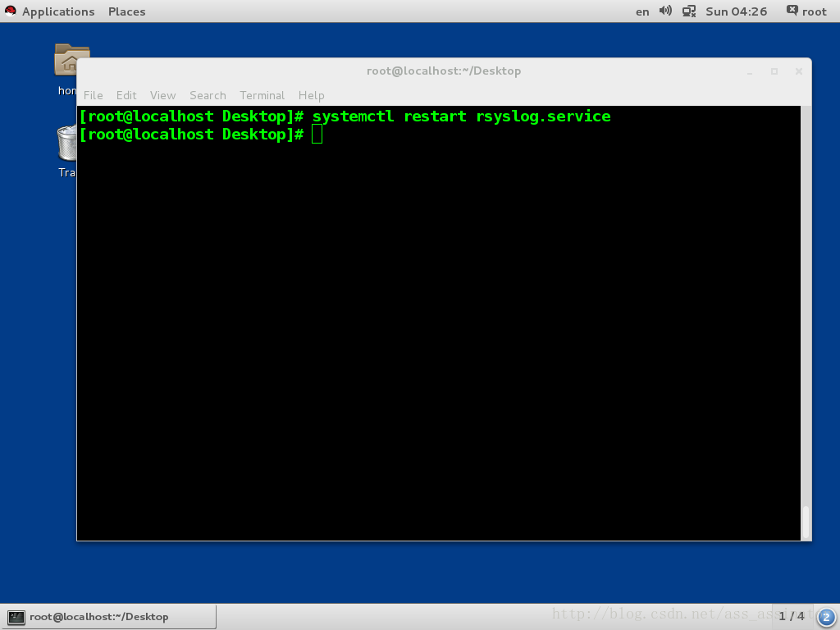Screen dimensions: 840x630
Task: Click the systemctl restart rsyslog.service command text
Action: coord(461,116)
